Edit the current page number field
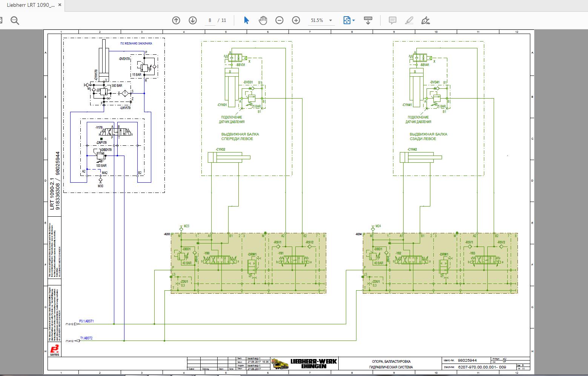The height and width of the screenshot is (376, 588). pos(210,20)
